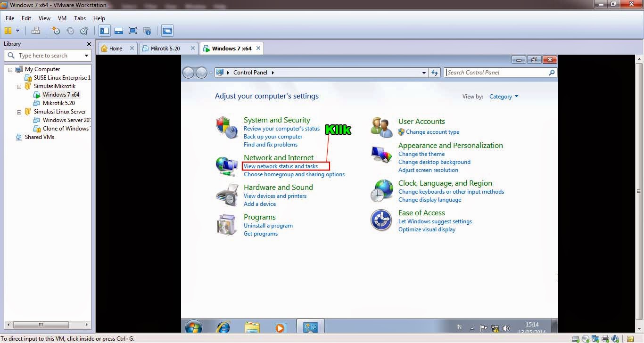Collapse the SimulasiMikrotik folder node
The image size is (644, 343).
pos(19,86)
